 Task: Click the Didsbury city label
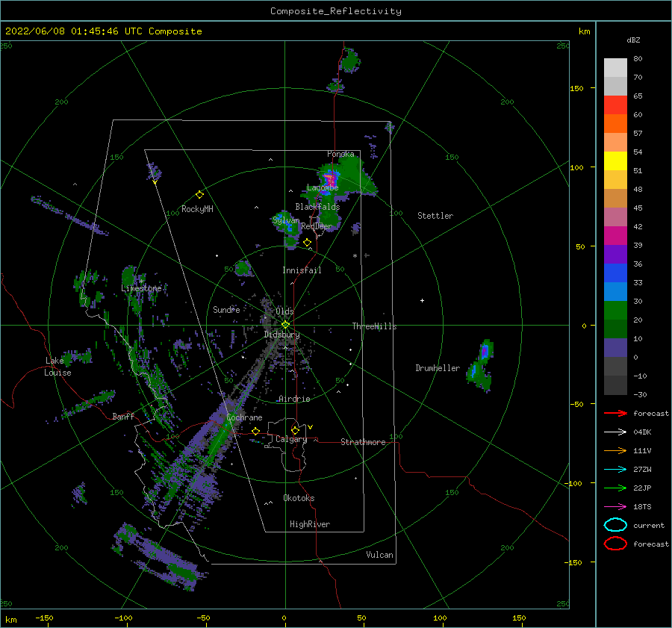pos(281,335)
